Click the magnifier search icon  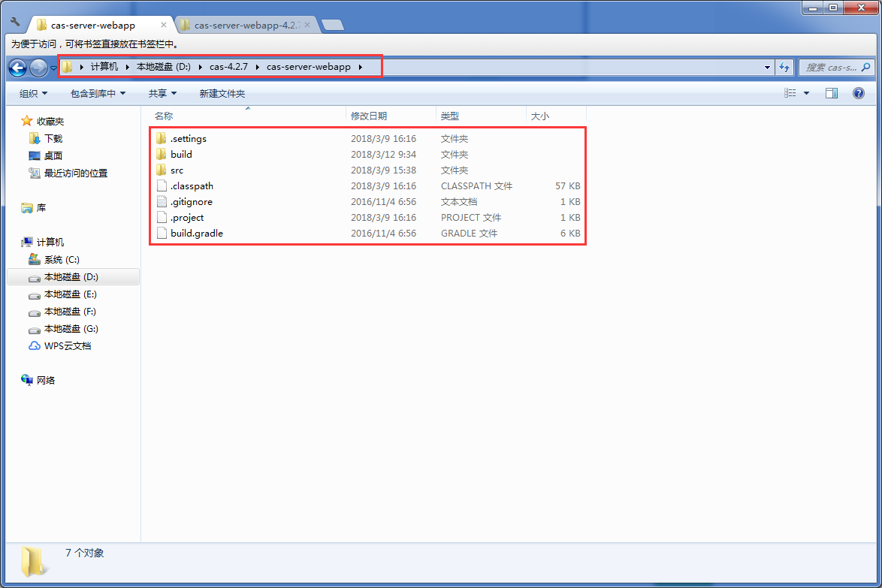tap(865, 68)
